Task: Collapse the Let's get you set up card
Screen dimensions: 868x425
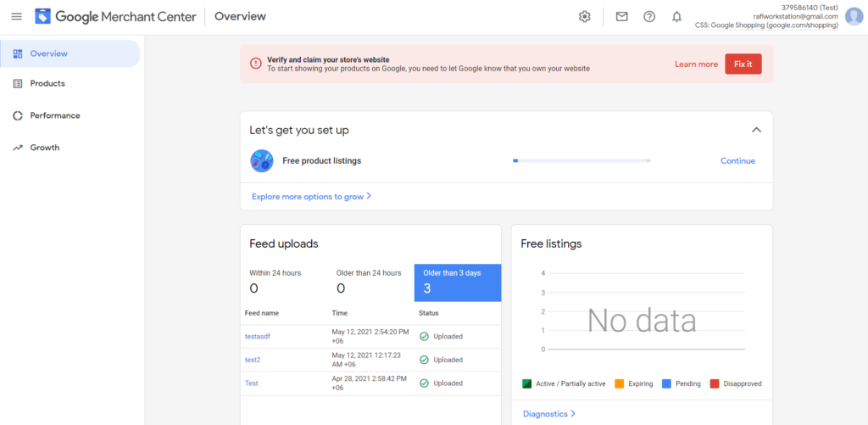Action: pyautogui.click(x=756, y=130)
